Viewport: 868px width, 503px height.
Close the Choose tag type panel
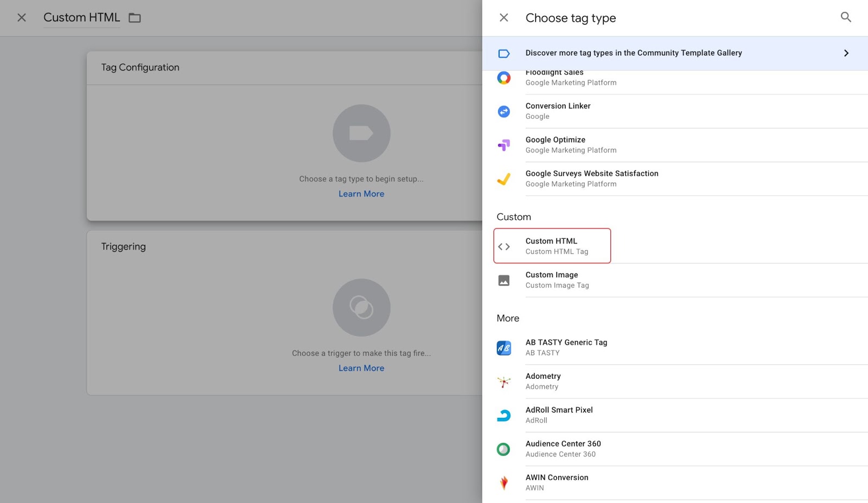click(x=503, y=18)
